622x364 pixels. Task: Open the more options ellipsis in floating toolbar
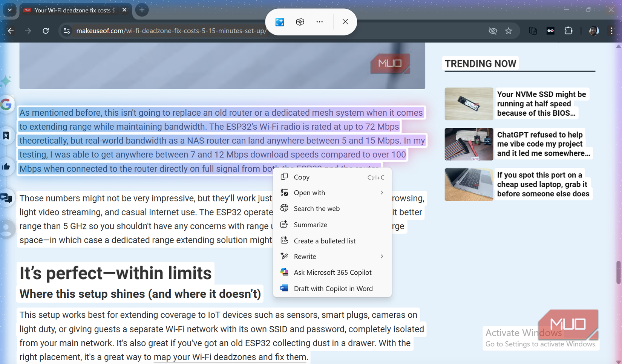[320, 22]
